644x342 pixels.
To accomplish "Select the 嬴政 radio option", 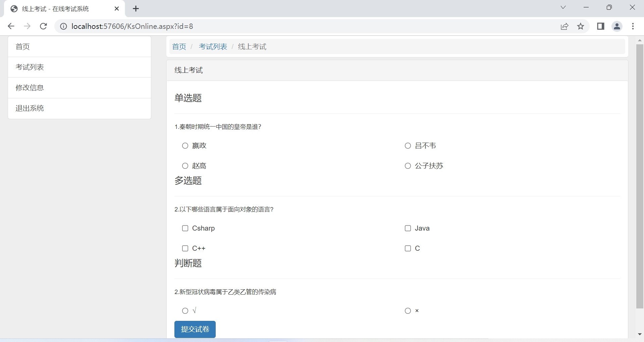I will click(x=185, y=146).
